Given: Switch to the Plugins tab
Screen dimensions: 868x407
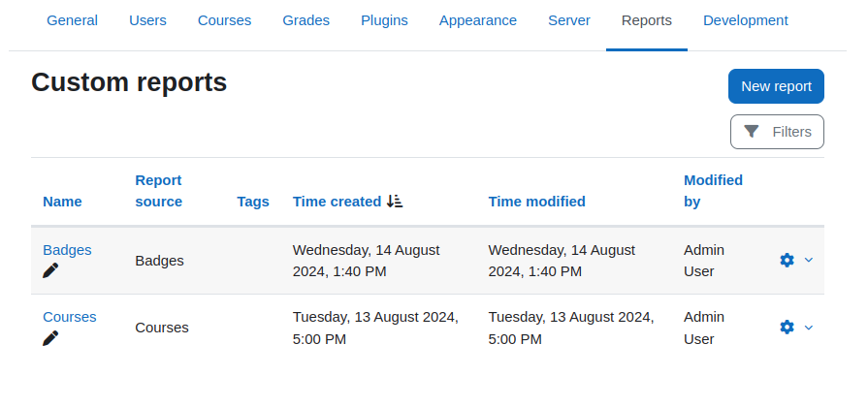Looking at the screenshot, I should tap(384, 20).
